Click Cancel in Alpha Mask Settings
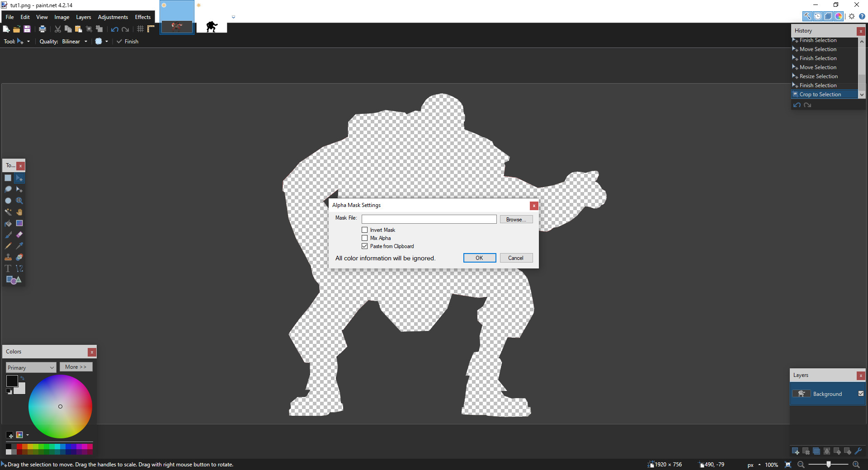This screenshot has width=868, height=470. click(516, 258)
